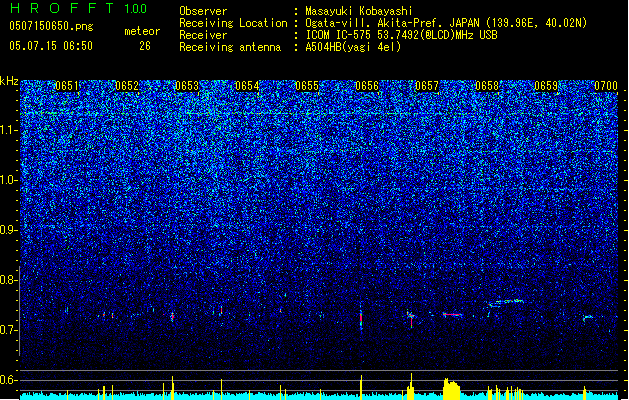Select the A504HB(yagi 4el) antenna text
This screenshot has width=629, height=400.
tap(353, 47)
